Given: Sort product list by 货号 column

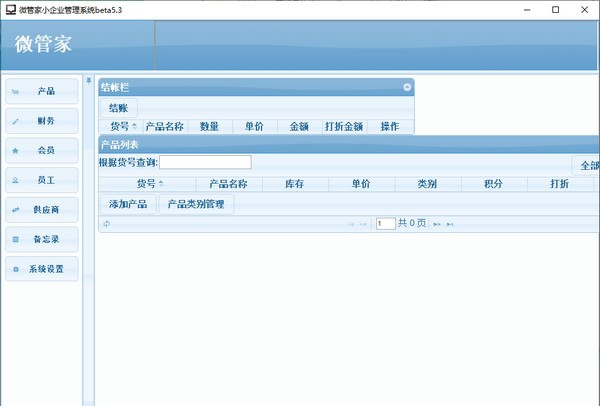Looking at the screenshot, I should pyautogui.click(x=147, y=184).
